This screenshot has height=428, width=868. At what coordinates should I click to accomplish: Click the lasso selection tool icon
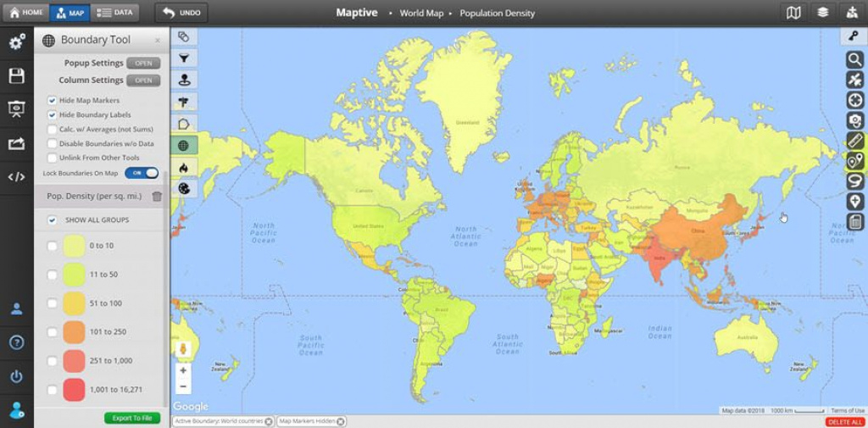[855, 181]
